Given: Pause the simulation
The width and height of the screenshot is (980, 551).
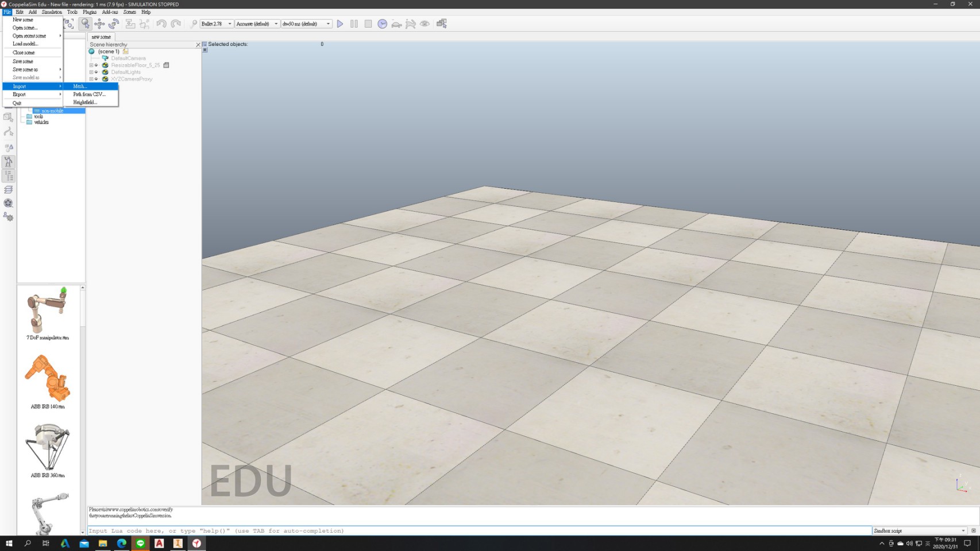Looking at the screenshot, I should click(354, 24).
